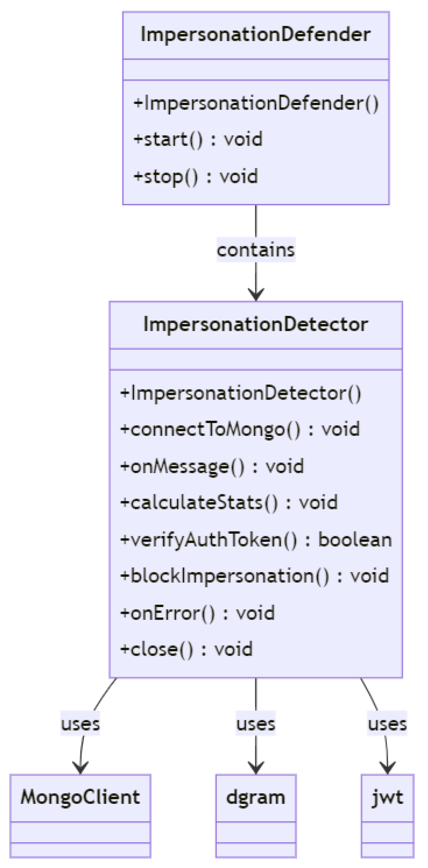The width and height of the screenshot is (428, 868).
Task: Select the +verifyAuthToken() : boolean method
Action: tap(255, 540)
